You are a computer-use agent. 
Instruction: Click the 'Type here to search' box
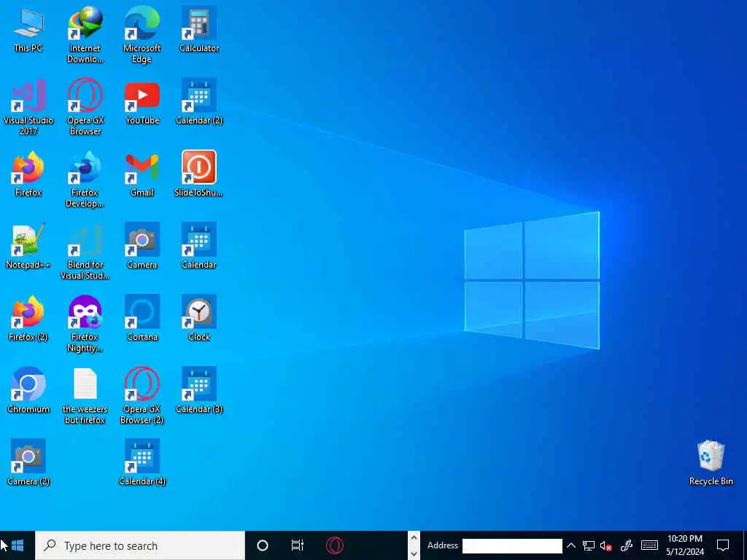click(140, 545)
